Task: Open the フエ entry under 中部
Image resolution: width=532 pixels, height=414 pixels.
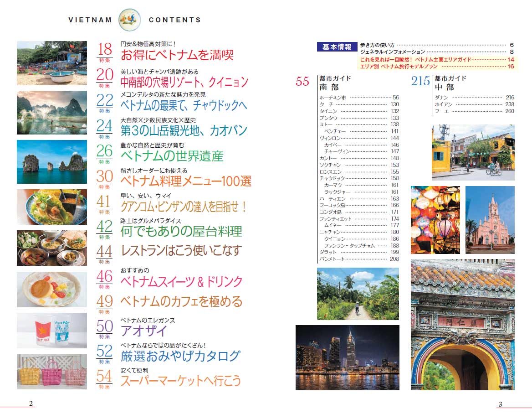Action: point(440,111)
